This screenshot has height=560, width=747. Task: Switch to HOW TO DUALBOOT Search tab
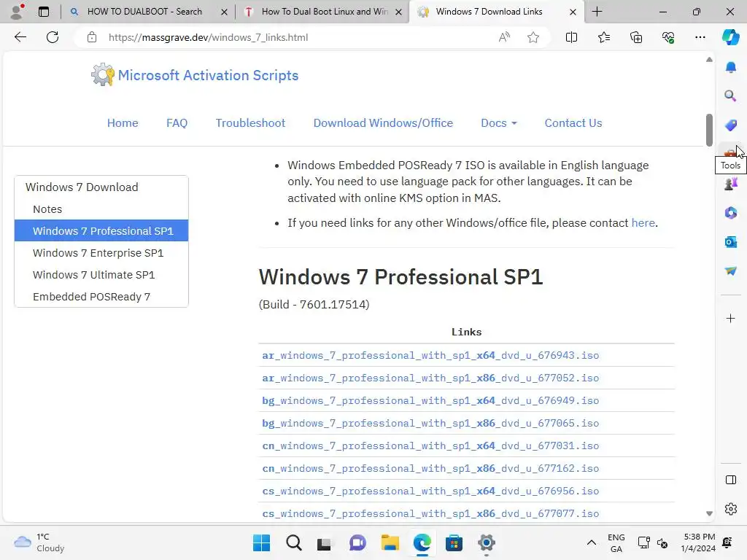[x=144, y=12]
